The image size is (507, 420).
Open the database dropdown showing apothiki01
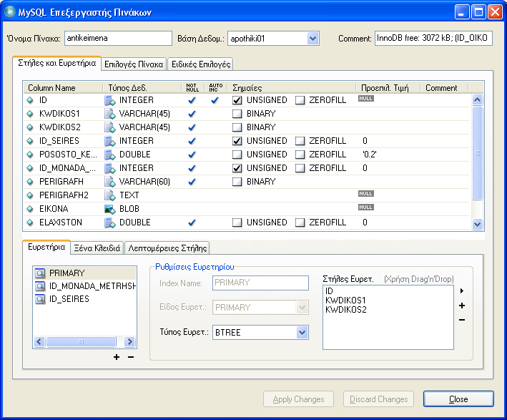coord(312,39)
